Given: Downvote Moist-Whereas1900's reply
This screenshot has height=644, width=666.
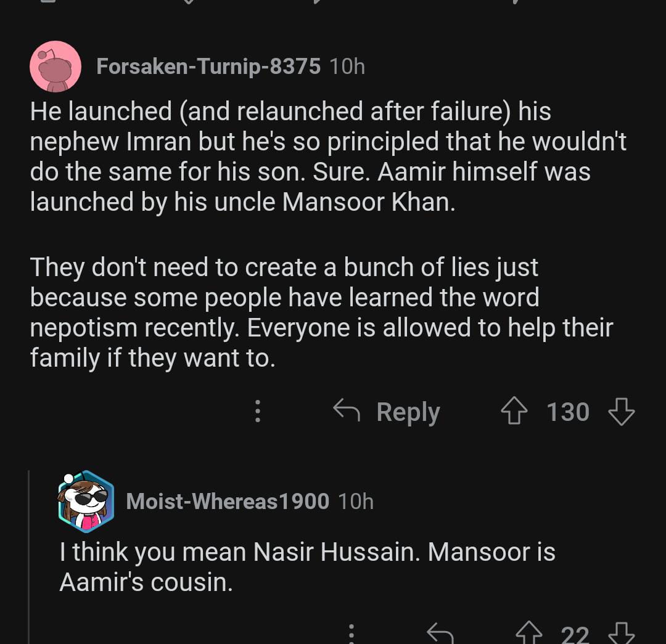Looking at the screenshot, I should pos(621,634).
